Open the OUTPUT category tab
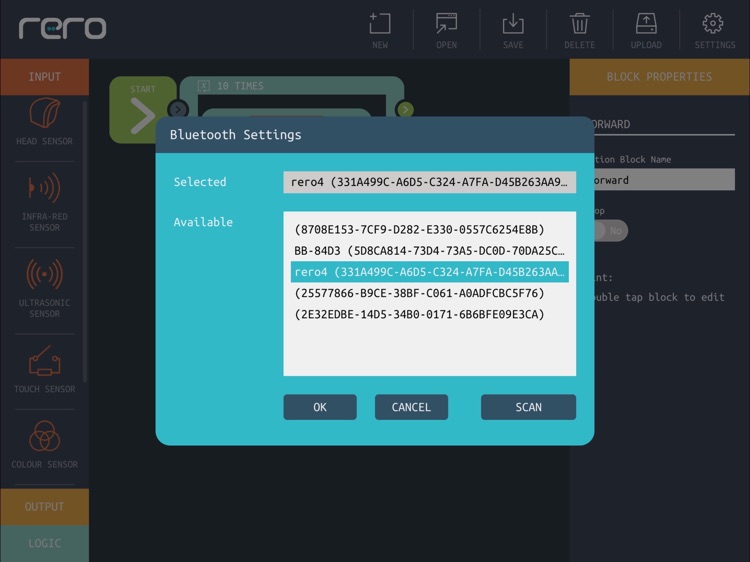750x562 pixels. tap(44, 507)
